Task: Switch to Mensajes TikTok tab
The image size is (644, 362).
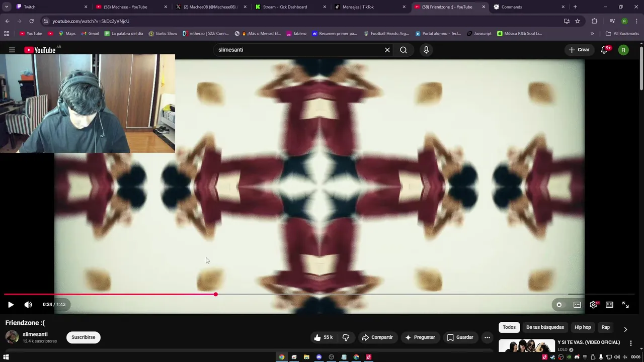Action: click(370, 7)
